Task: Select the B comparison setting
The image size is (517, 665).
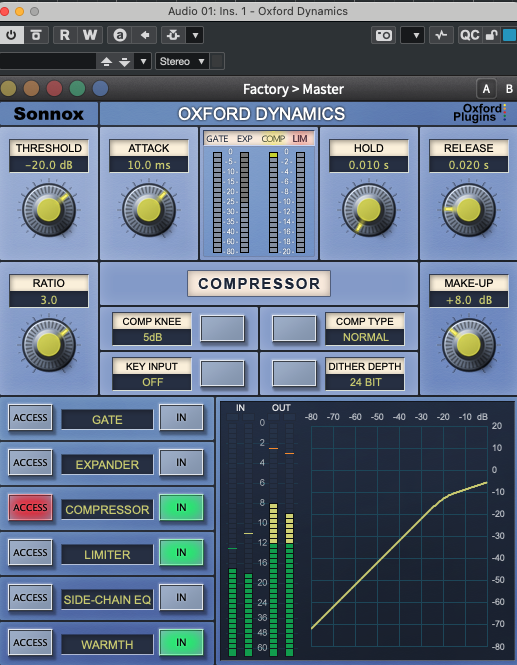Action: (509, 89)
